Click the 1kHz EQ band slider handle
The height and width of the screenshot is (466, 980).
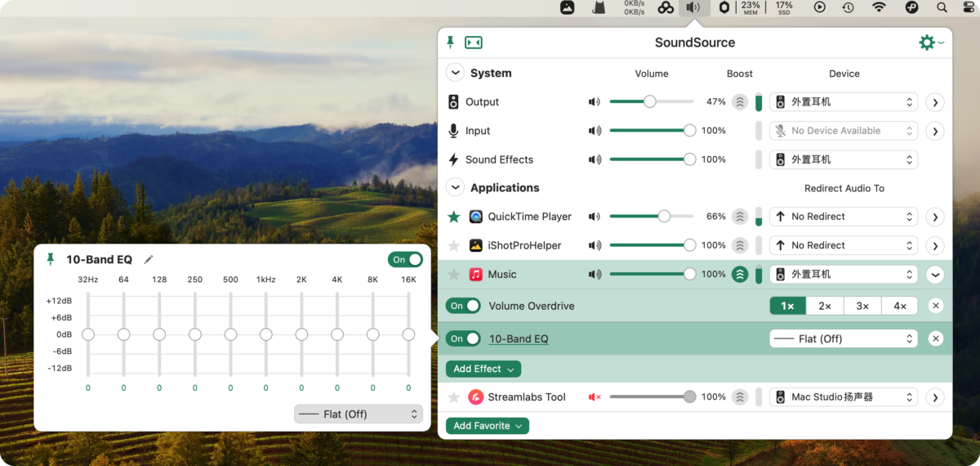266,334
